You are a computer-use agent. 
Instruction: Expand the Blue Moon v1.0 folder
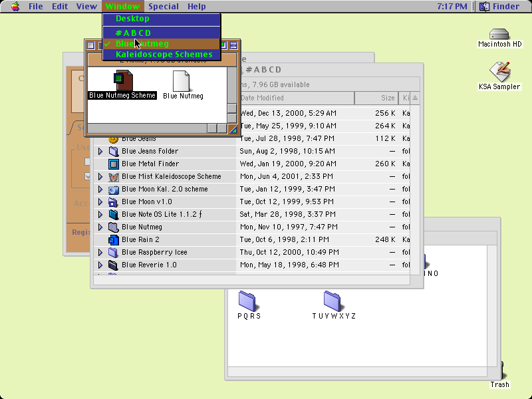[100, 202]
